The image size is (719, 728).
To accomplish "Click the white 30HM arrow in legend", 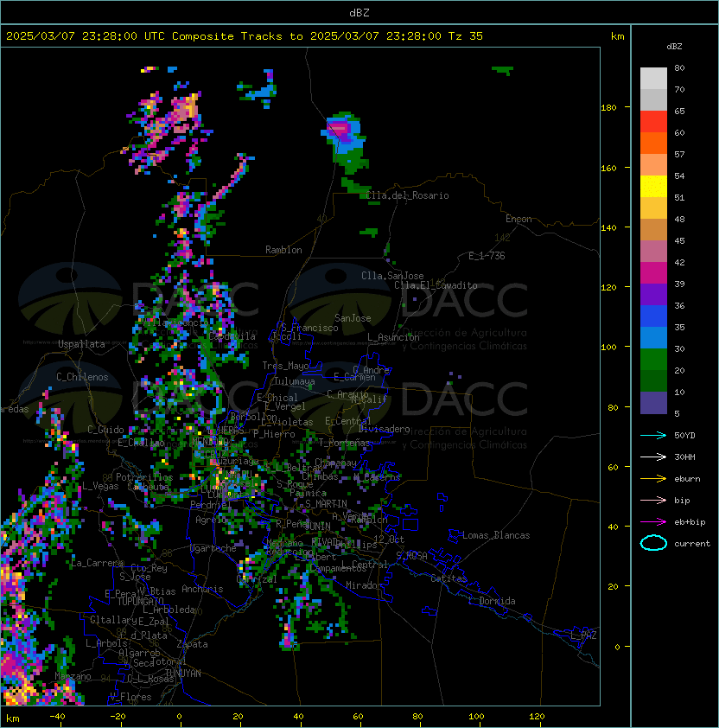I will tap(653, 457).
